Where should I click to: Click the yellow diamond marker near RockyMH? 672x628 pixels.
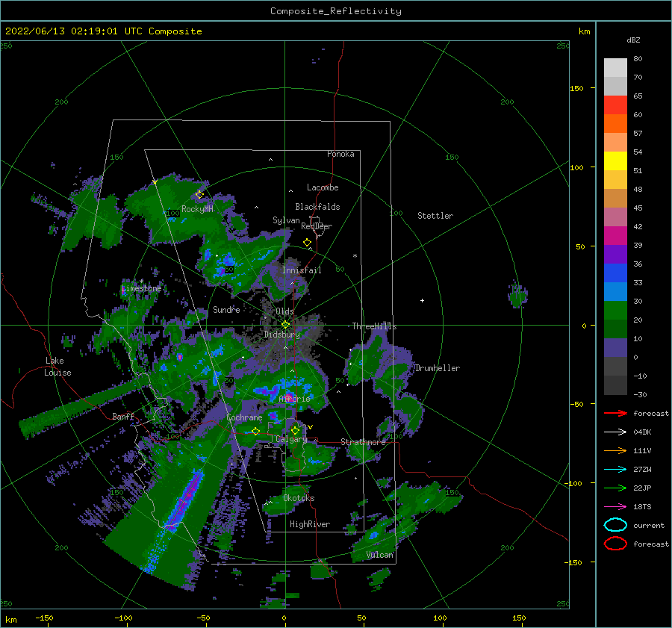point(199,195)
